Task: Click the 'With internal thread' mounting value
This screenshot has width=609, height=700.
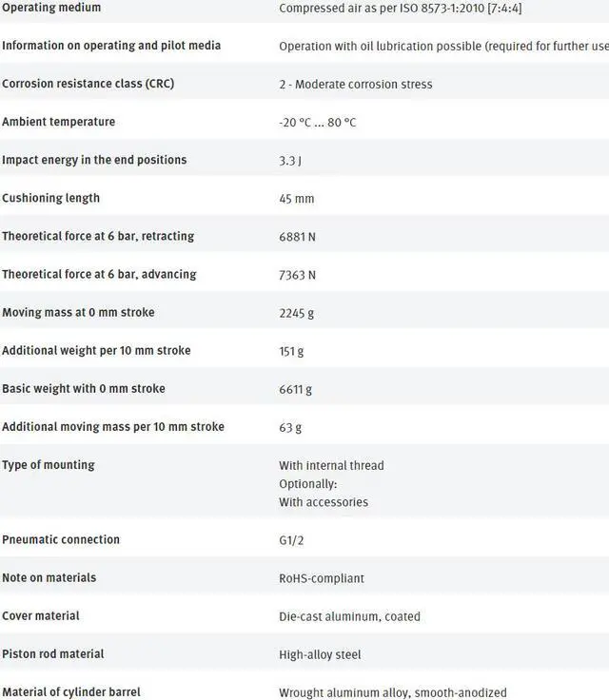Action: click(x=331, y=465)
